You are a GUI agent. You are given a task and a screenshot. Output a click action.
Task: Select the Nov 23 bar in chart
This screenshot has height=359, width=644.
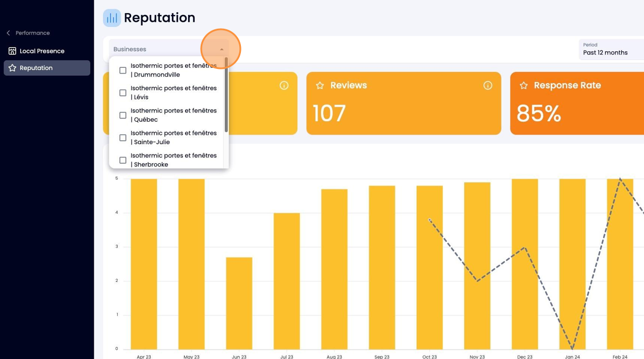(x=477, y=266)
